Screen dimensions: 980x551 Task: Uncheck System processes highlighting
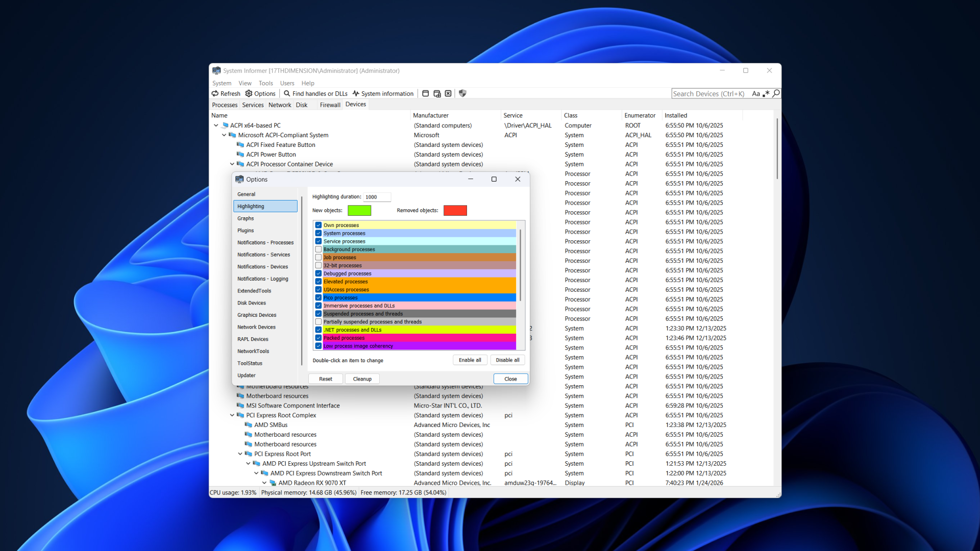tap(318, 233)
